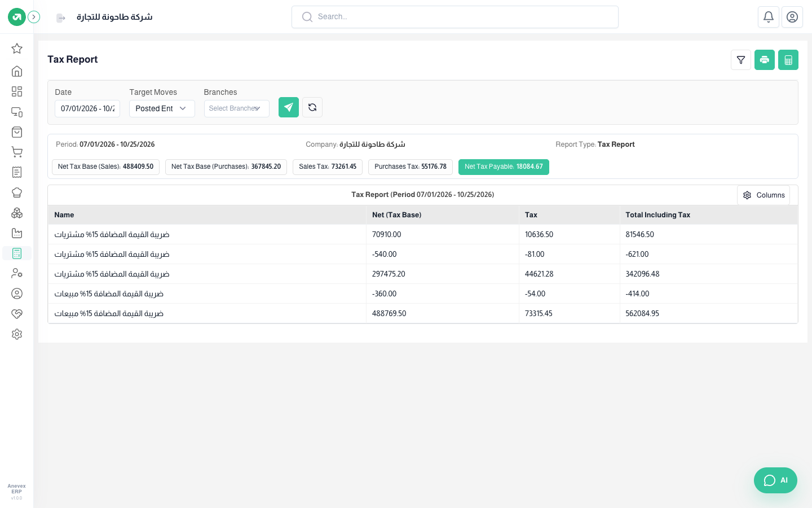Sort by the Tax column header
Screen dimensions: 812x508
(x=531, y=215)
